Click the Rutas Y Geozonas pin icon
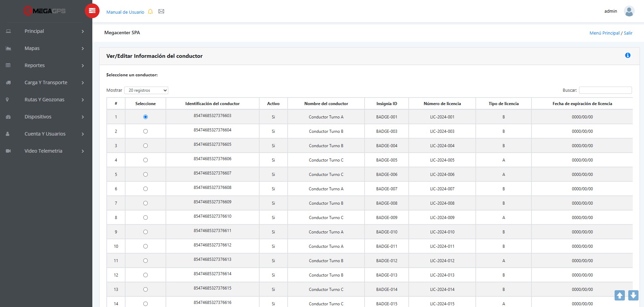 pos(7,100)
